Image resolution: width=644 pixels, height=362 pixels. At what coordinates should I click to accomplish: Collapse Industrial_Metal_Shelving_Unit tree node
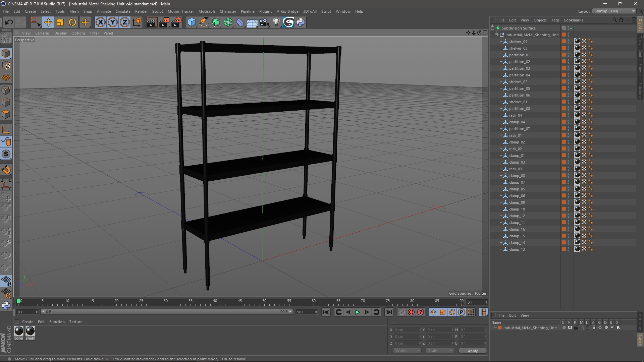click(496, 35)
